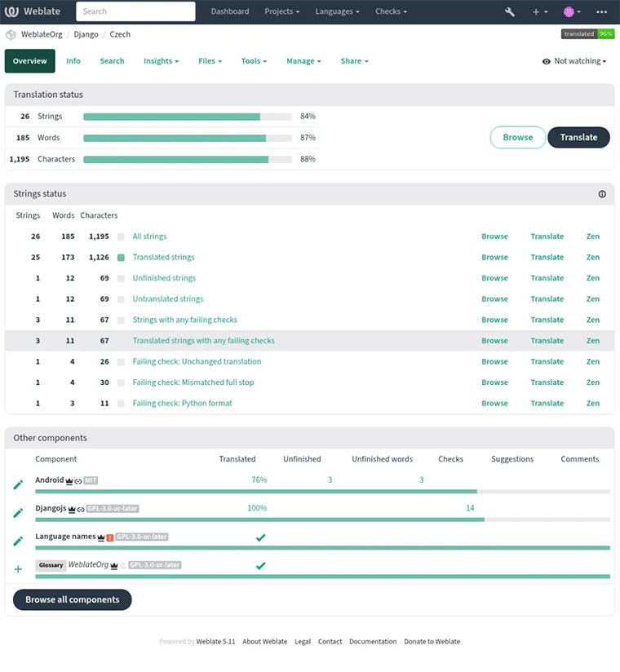Click the Weblate logo icon
Image resolution: width=620 pixels, height=672 pixels.
click(12, 11)
